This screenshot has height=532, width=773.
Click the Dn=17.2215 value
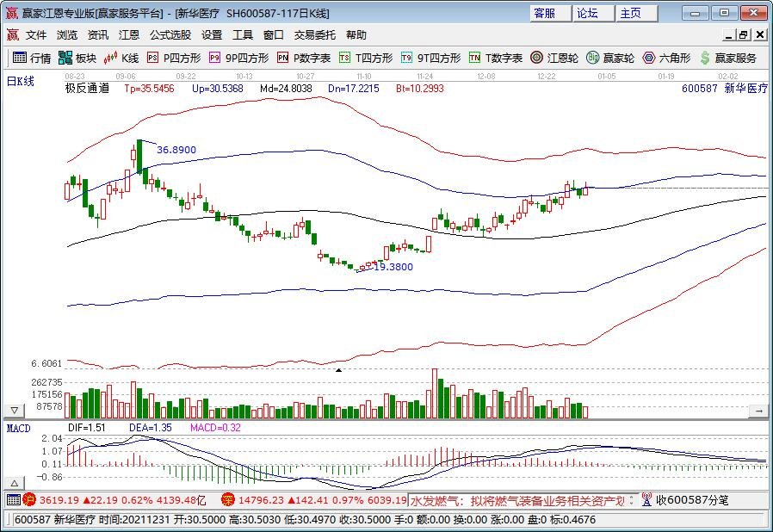pyautogui.click(x=354, y=89)
